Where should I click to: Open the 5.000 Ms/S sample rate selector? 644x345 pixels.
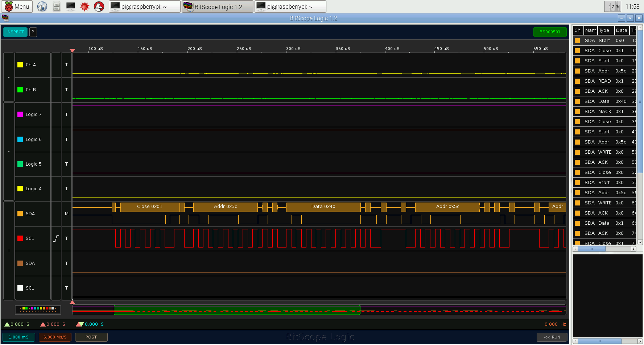point(55,337)
